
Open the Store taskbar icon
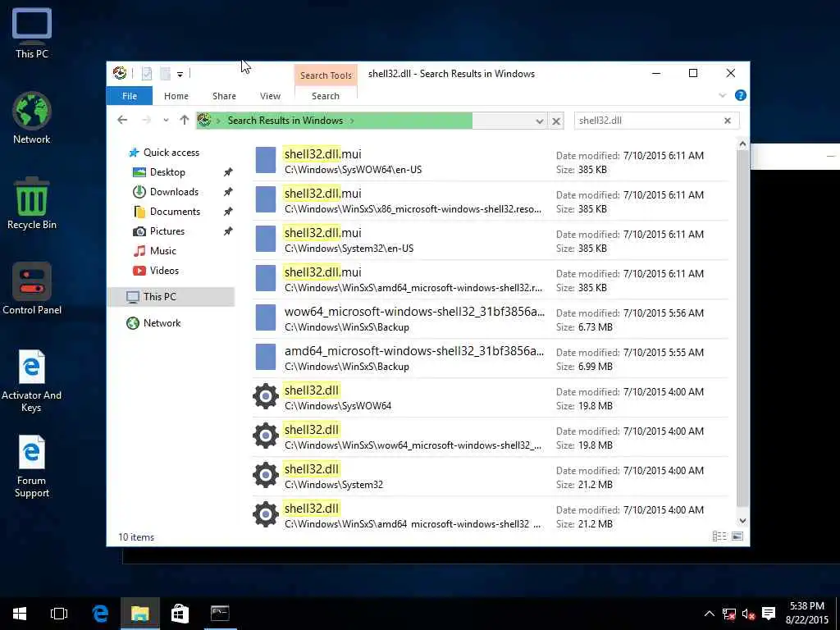(x=180, y=614)
